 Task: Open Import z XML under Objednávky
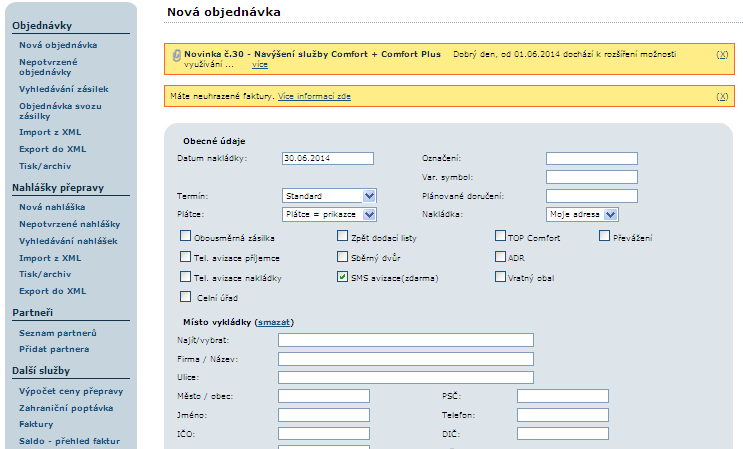[x=50, y=132]
